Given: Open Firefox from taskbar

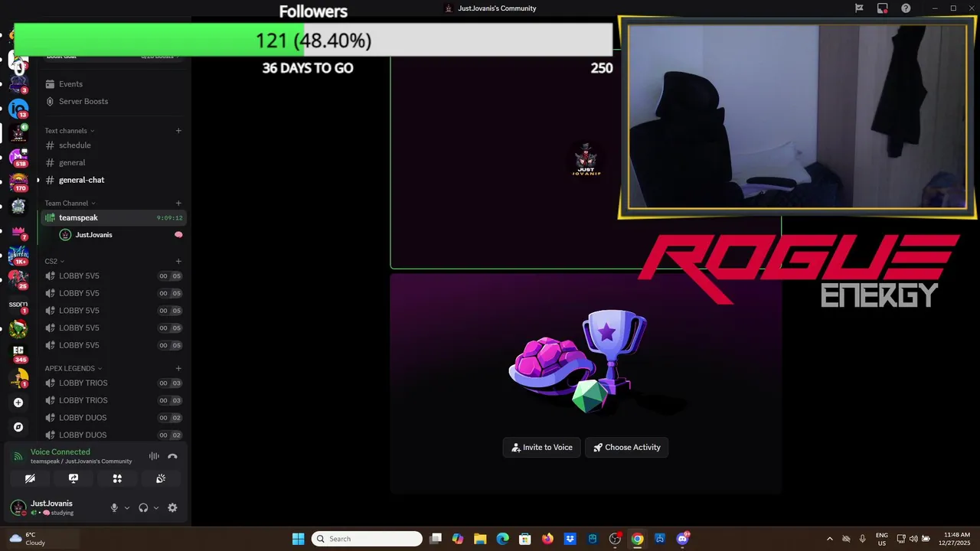Looking at the screenshot, I should [x=547, y=539].
